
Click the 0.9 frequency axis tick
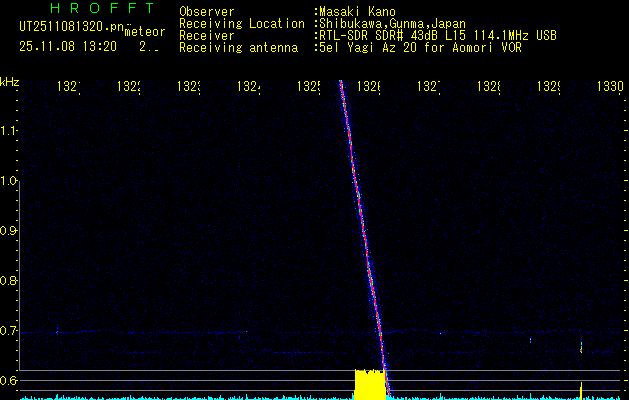click(x=9, y=231)
